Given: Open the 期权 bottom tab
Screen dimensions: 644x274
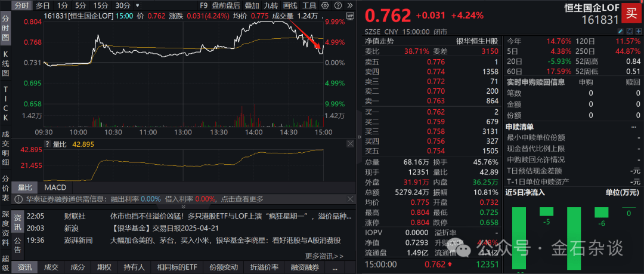Looking at the screenshot, I should 105,267.
